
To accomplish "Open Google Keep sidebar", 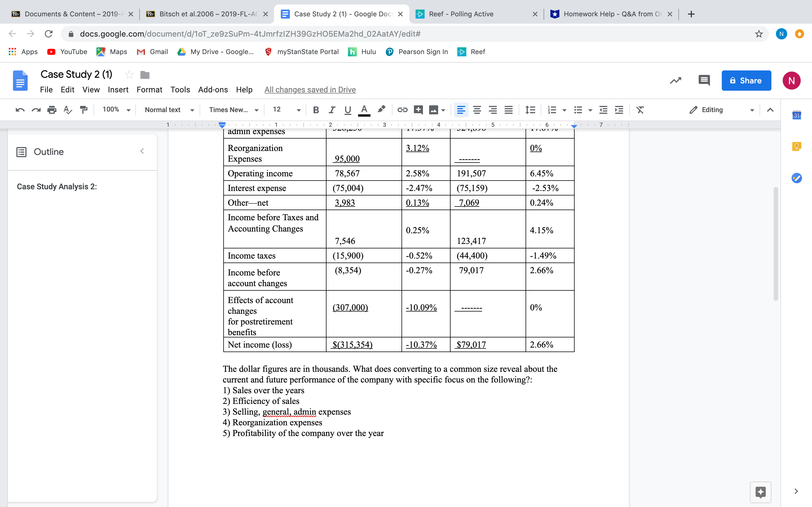I will click(796, 146).
